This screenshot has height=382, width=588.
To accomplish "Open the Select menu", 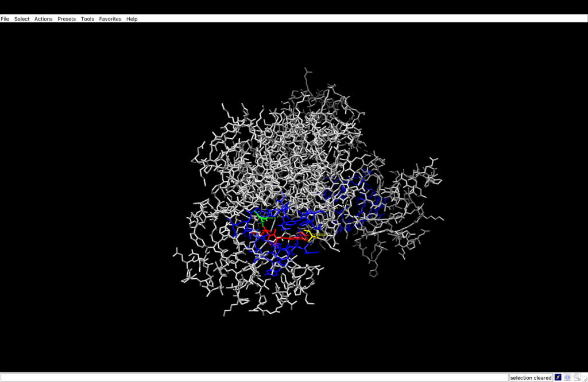I will [x=22, y=19].
